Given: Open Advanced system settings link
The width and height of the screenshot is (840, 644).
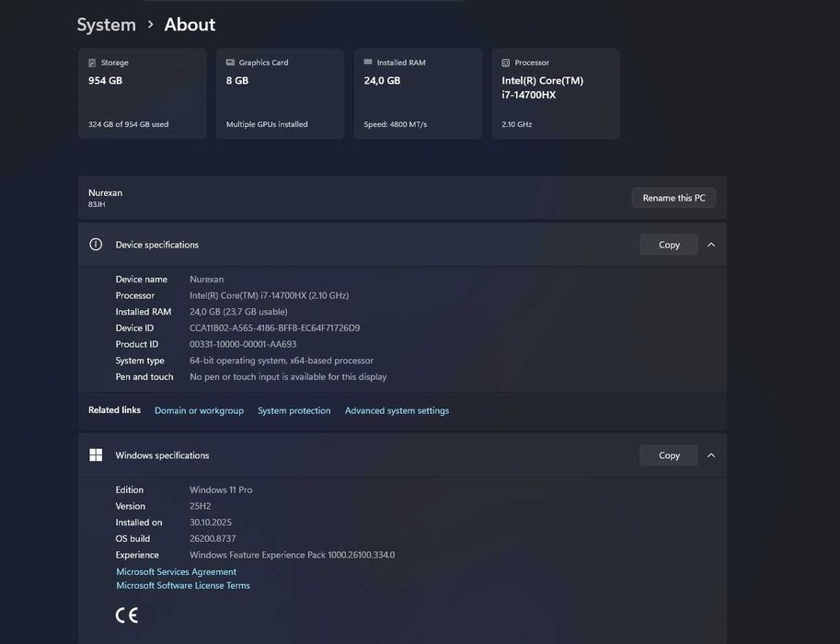Looking at the screenshot, I should (x=397, y=411).
